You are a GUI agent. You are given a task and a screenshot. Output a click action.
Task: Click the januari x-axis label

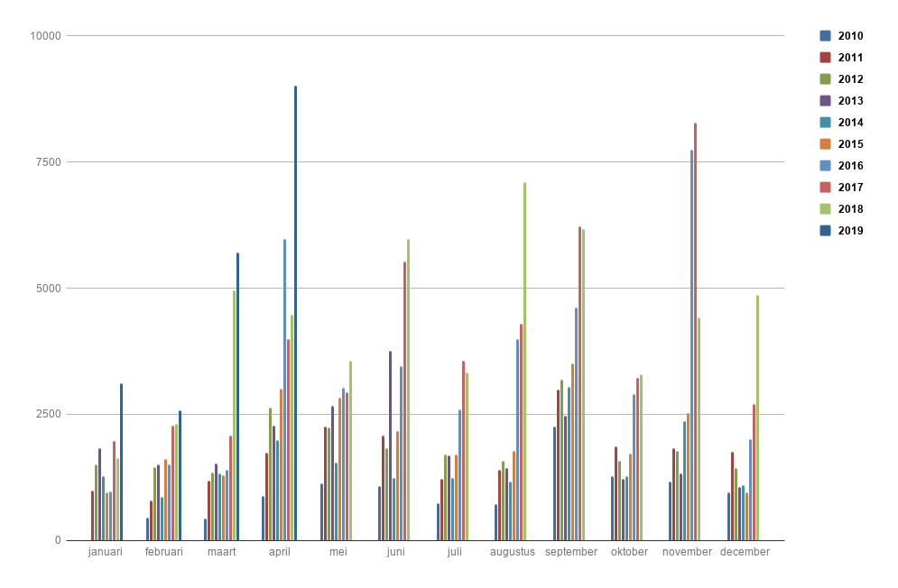click(x=106, y=552)
